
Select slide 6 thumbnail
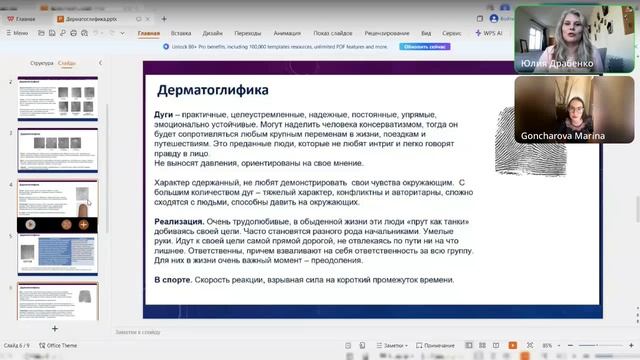[58, 301]
